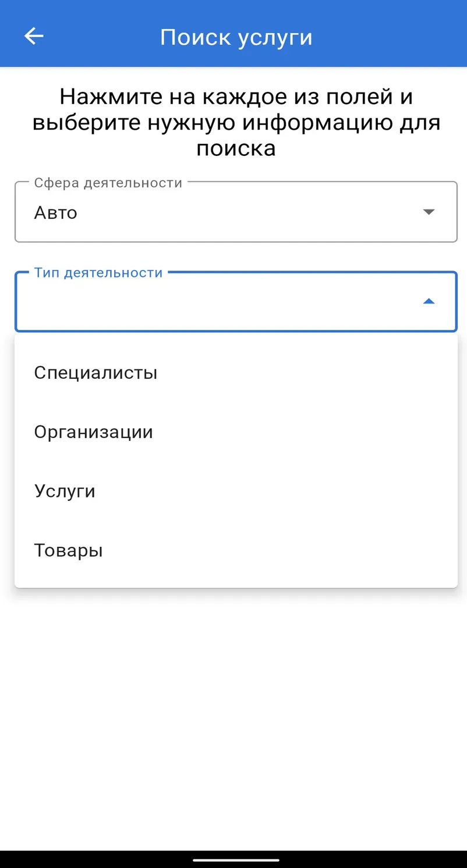Click empty space right of Товары
The width and height of the screenshot is (467, 868).
280,550
